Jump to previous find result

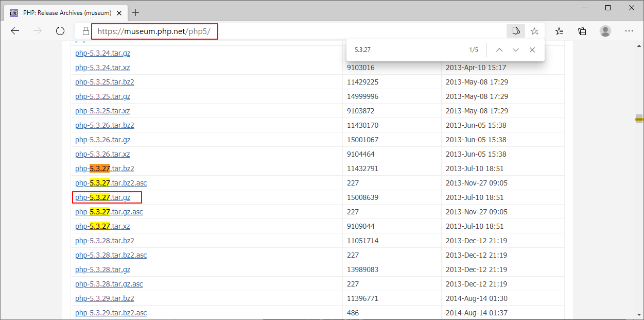click(x=499, y=50)
